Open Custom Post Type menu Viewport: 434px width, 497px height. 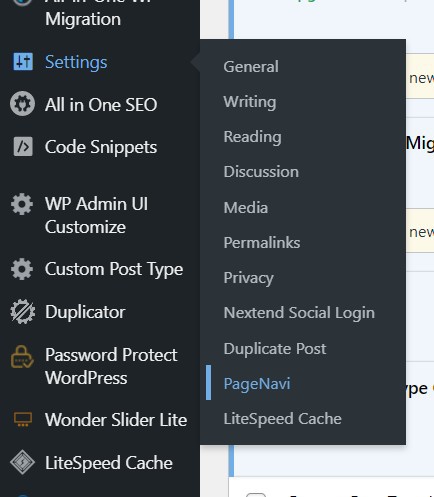click(114, 269)
